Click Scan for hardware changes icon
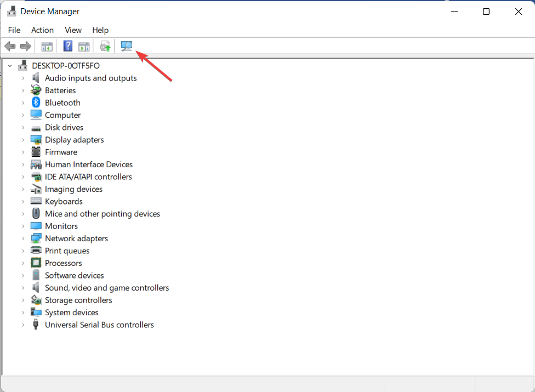535x392 pixels. pos(127,46)
